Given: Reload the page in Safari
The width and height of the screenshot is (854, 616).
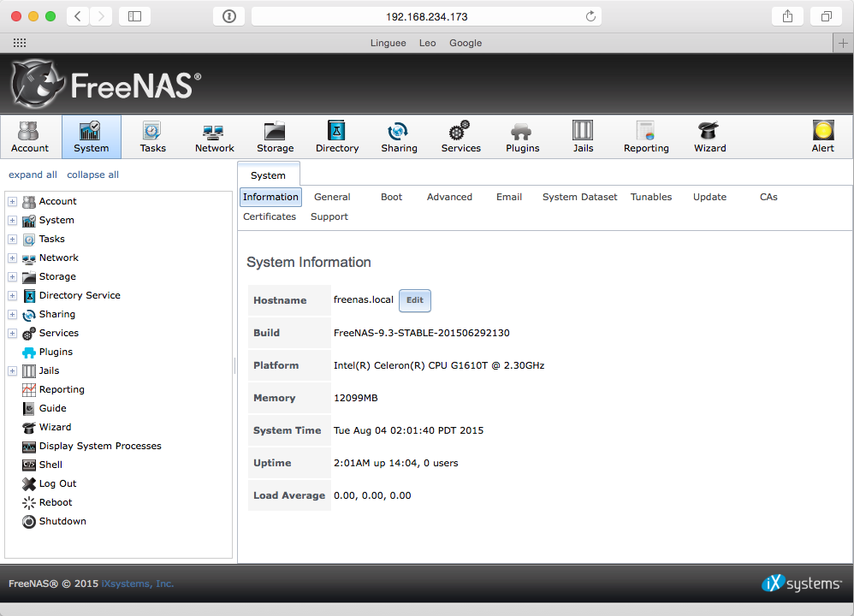Looking at the screenshot, I should click(x=590, y=16).
